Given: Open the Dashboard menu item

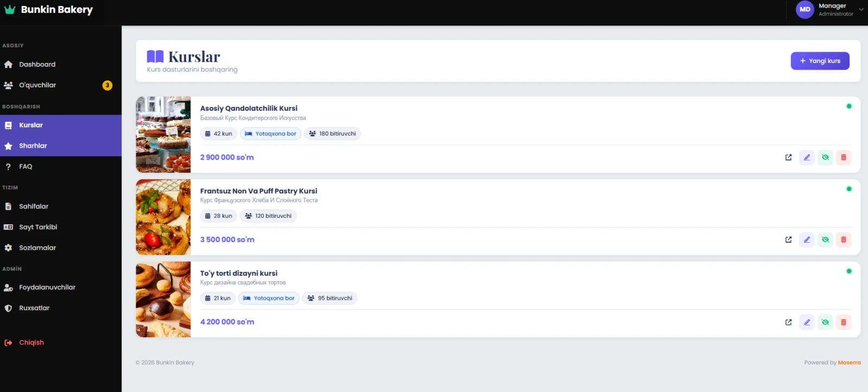Looking at the screenshot, I should tap(37, 64).
